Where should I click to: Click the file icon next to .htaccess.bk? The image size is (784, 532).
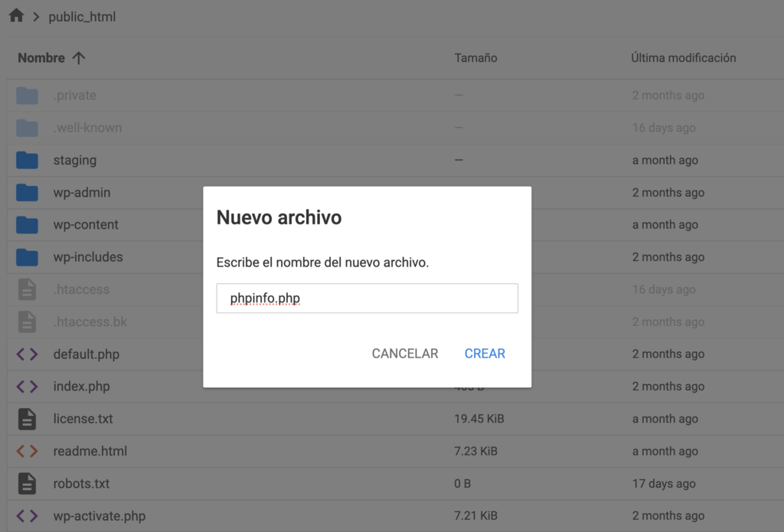[25, 321]
